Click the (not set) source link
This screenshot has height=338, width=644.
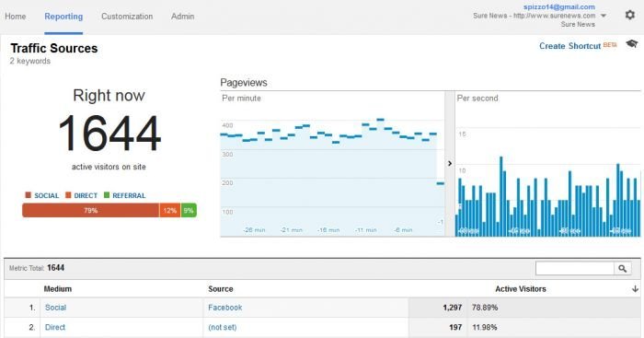[223, 327]
